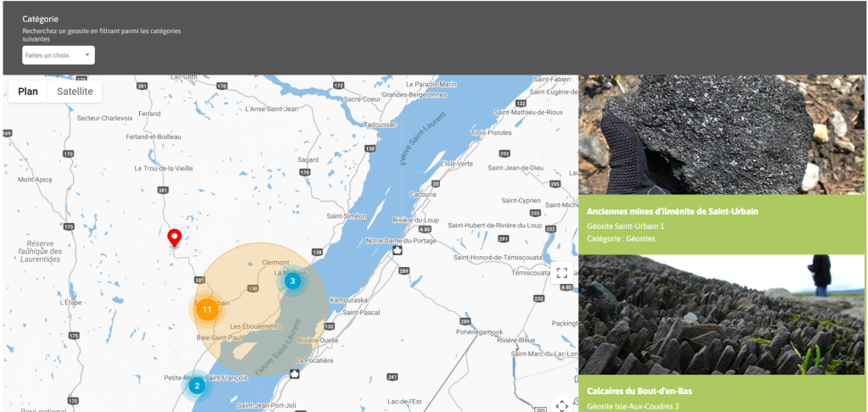Image resolution: width=868 pixels, height=412 pixels.
Task: Click the Trois-Pistoles map label
Action: pos(491,133)
